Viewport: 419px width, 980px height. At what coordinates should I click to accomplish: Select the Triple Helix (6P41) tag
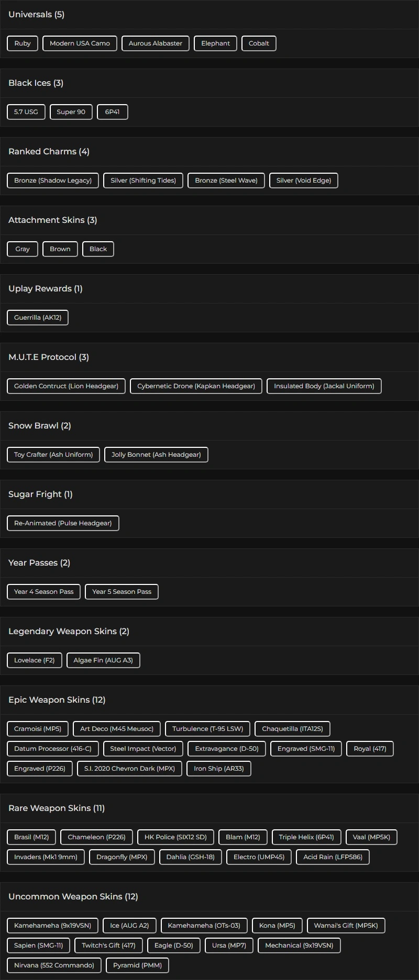coord(306,837)
